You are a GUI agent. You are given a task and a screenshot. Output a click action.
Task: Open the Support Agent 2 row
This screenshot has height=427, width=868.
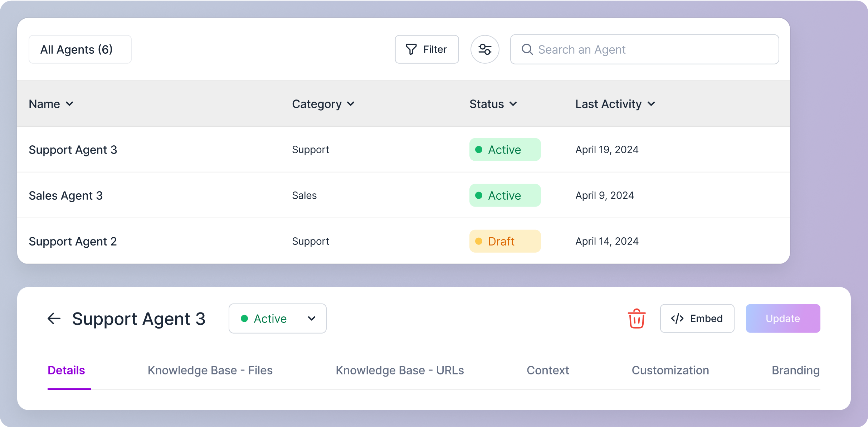click(x=73, y=242)
